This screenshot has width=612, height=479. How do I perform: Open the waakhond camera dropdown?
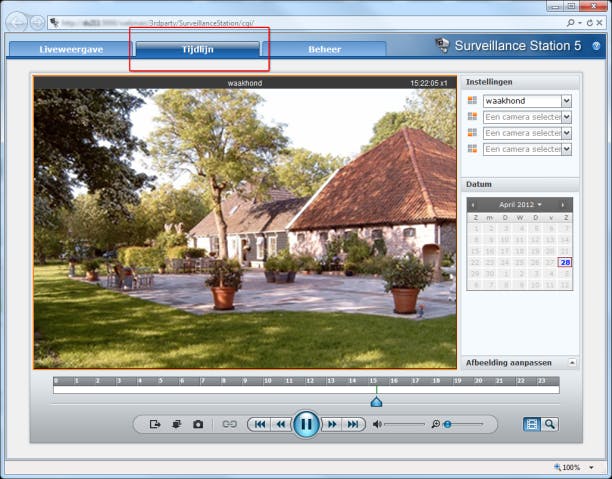(566, 101)
